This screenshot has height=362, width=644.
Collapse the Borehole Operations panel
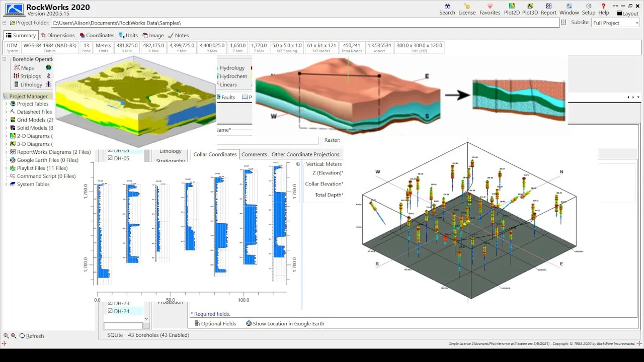click(5, 59)
